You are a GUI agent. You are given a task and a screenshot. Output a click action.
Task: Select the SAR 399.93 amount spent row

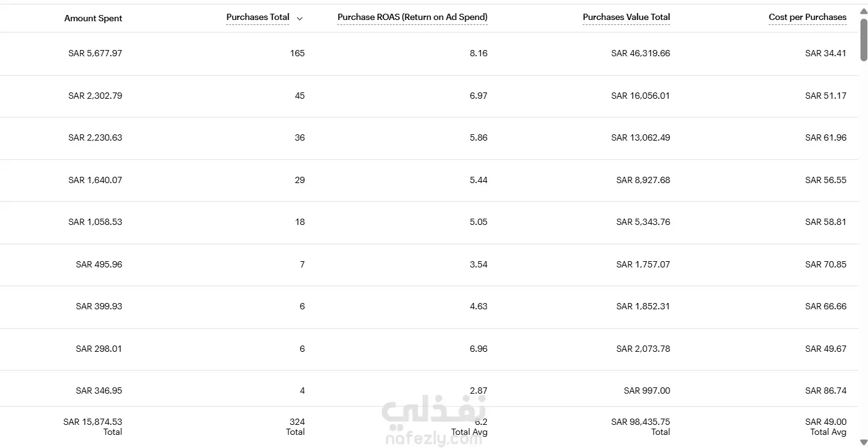pyautogui.click(x=429, y=307)
